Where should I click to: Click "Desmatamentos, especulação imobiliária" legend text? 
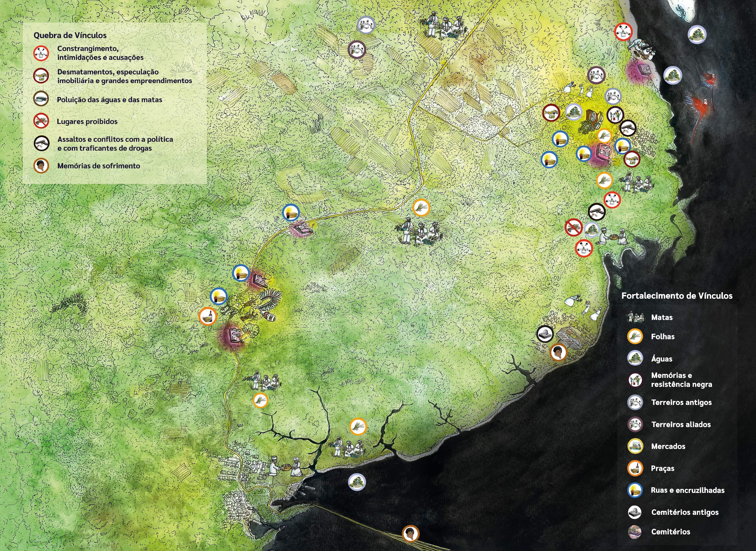[x=125, y=76]
